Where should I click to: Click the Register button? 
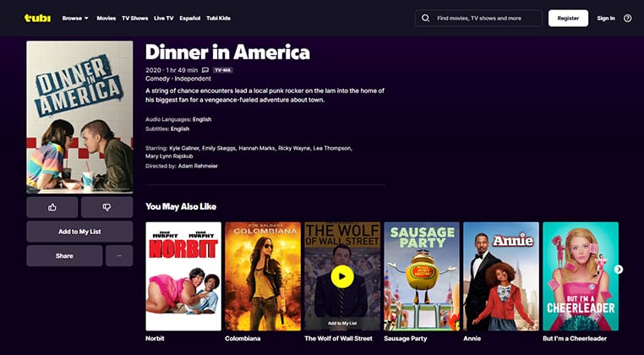point(568,18)
